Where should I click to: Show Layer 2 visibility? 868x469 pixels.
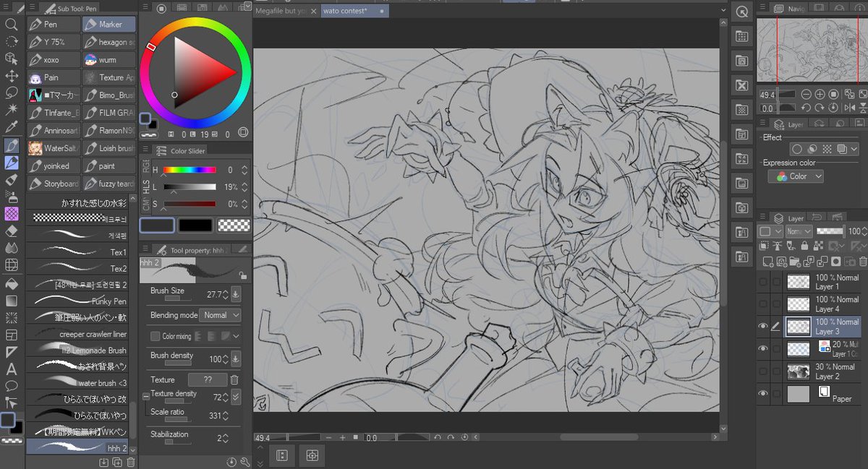(x=762, y=371)
